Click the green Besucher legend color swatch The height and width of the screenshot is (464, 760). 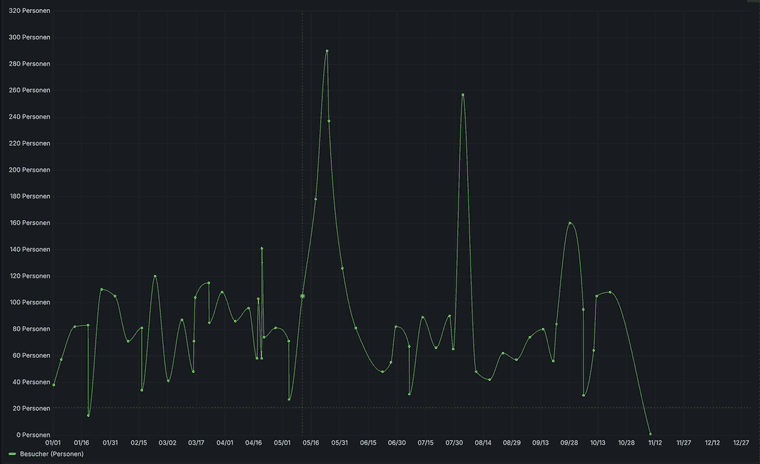tap(12, 454)
